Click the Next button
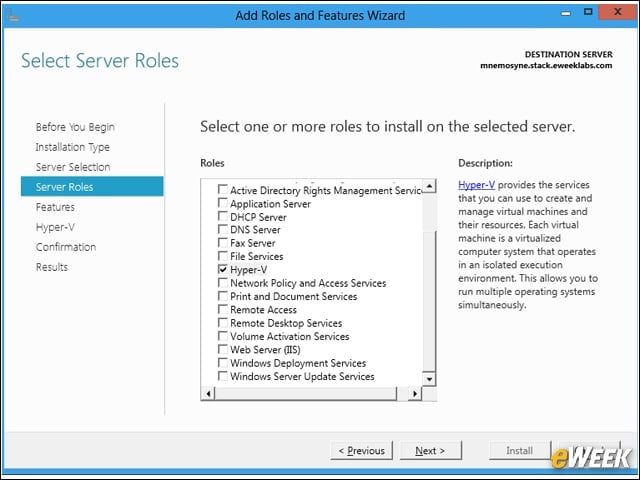 coord(431,451)
